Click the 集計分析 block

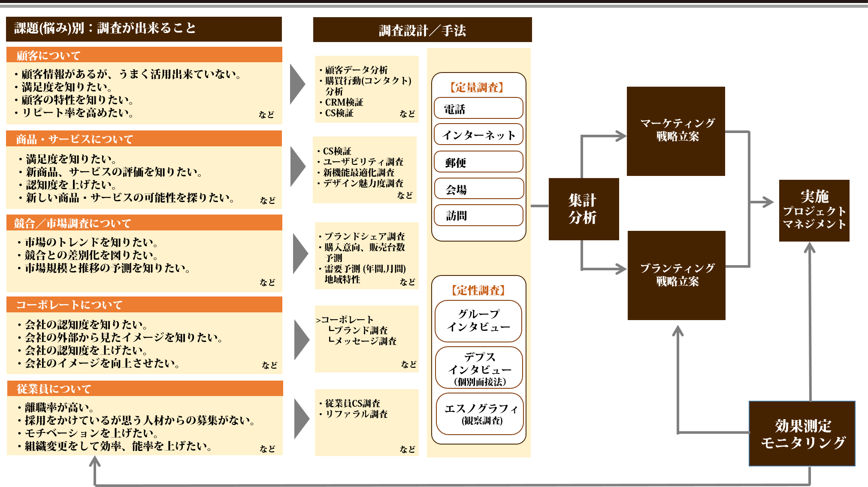[584, 209]
